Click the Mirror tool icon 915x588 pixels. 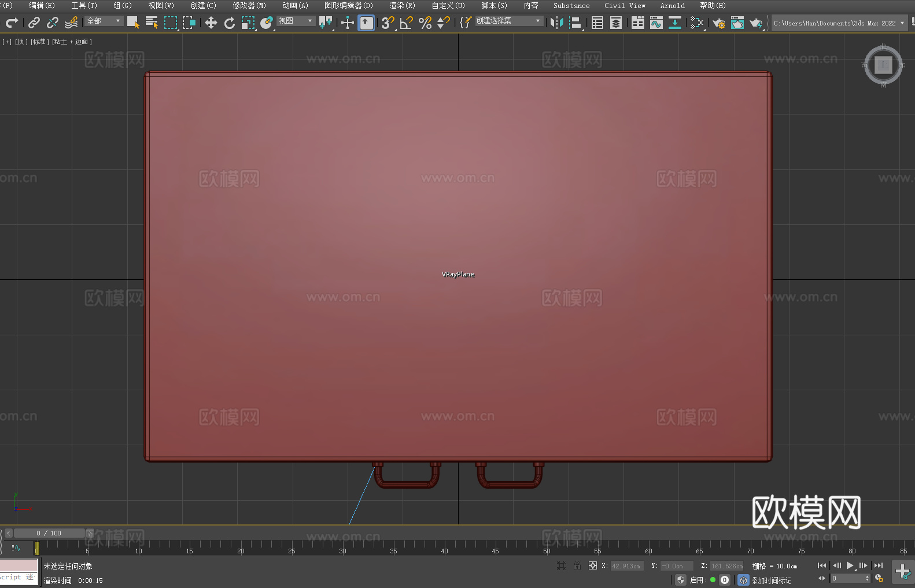click(x=557, y=23)
